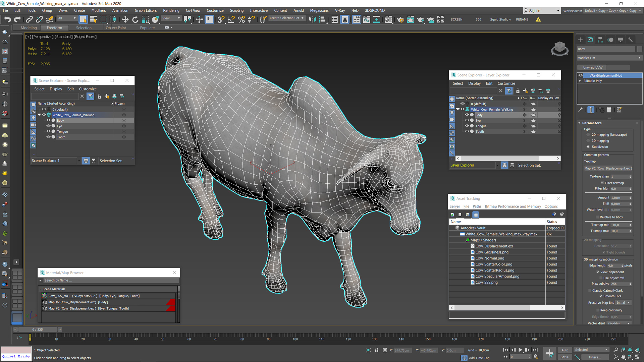Open Select by Name dialog
This screenshot has height=362, width=644.
(93, 19)
